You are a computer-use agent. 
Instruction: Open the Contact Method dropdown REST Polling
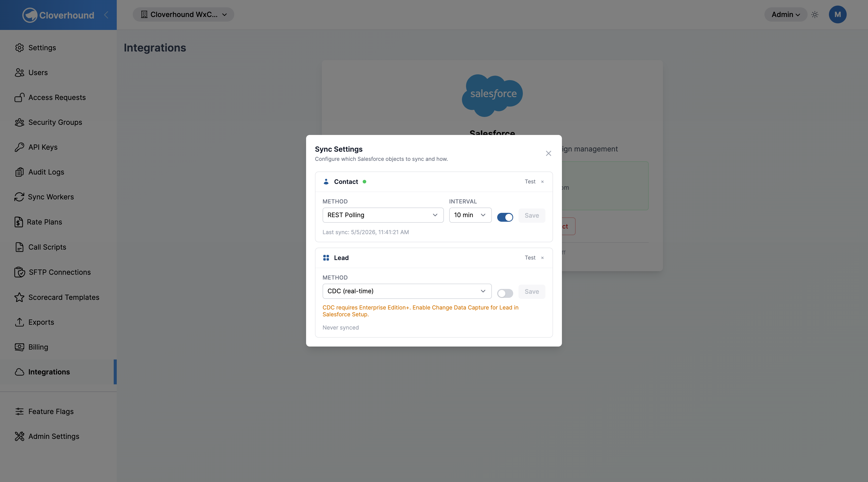click(383, 215)
